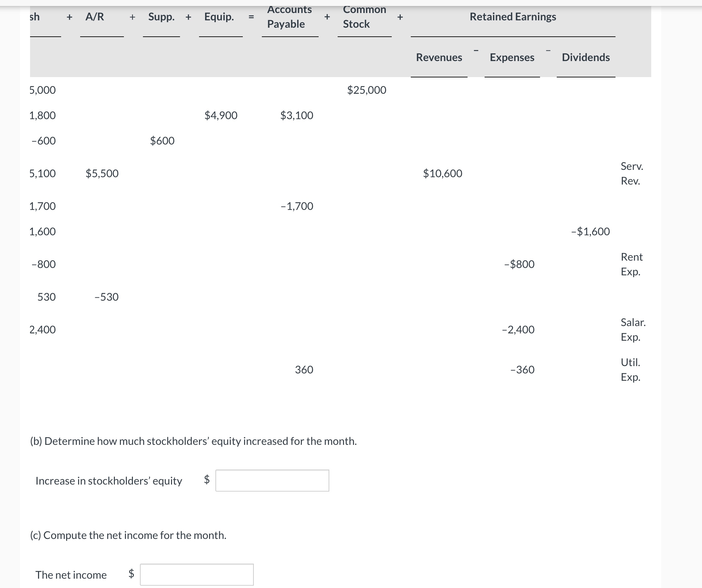Select the Serv. Rev. label
Viewport: 702px width, 588px height.
pyautogui.click(x=632, y=174)
